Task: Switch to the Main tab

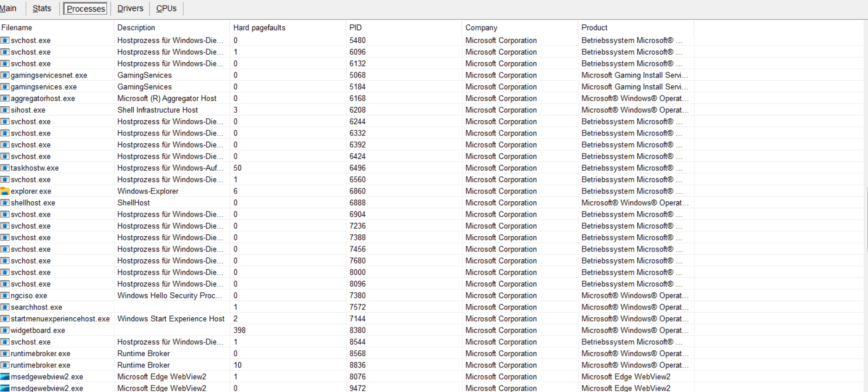Action: (x=8, y=8)
